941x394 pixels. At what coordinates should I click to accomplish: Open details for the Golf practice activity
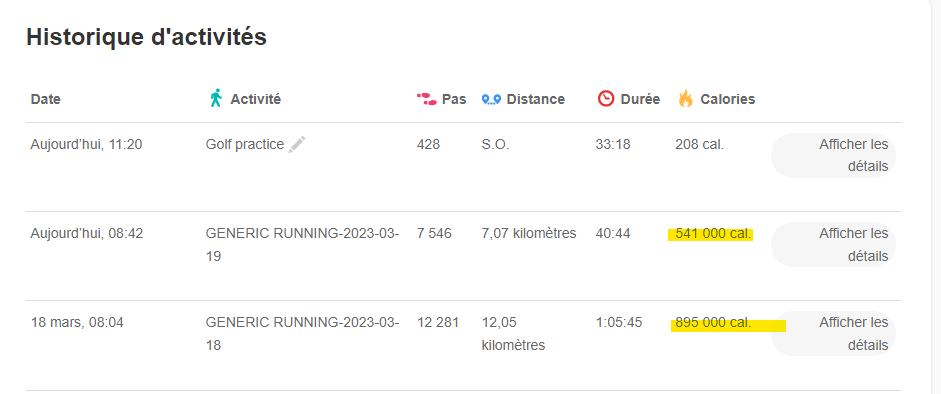click(833, 155)
